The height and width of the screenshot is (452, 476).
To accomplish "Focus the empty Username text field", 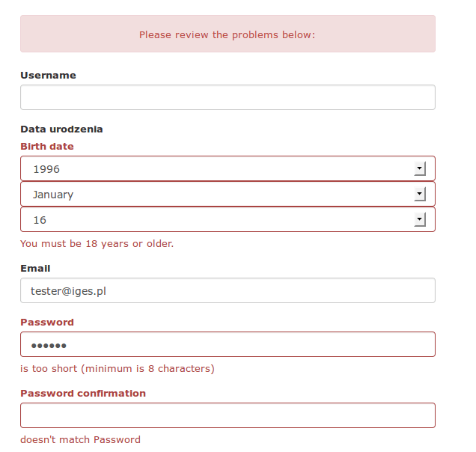I will coord(228,97).
